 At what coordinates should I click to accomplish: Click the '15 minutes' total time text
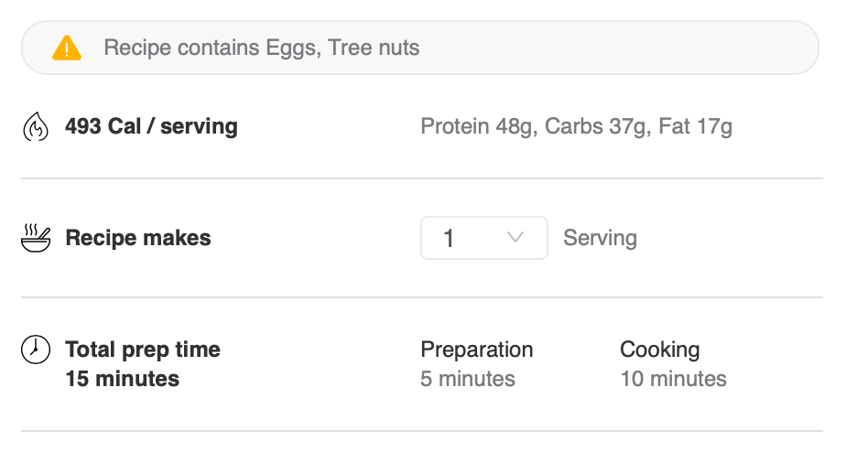[123, 378]
